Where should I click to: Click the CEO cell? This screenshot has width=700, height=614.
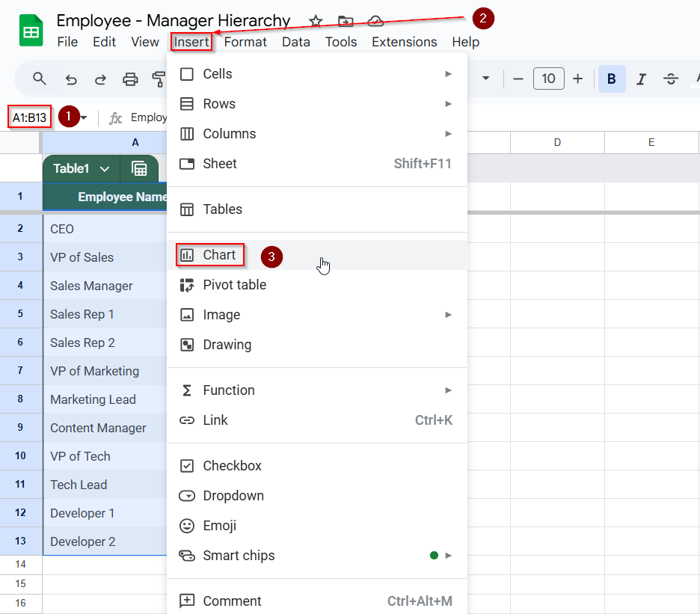point(105,229)
